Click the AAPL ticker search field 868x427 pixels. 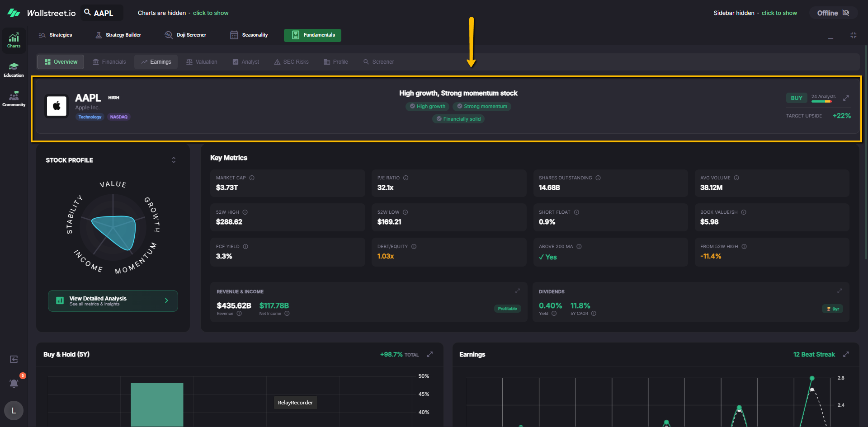[x=103, y=13]
